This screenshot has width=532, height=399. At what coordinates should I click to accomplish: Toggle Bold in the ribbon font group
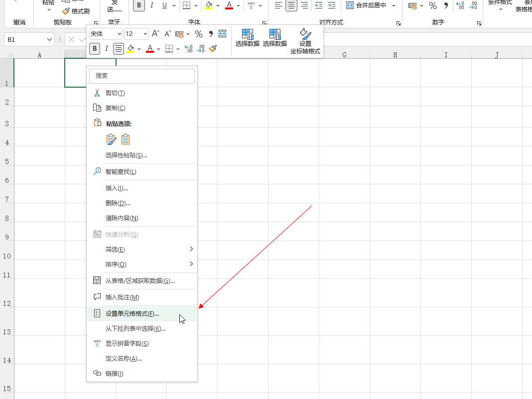coord(139,5)
